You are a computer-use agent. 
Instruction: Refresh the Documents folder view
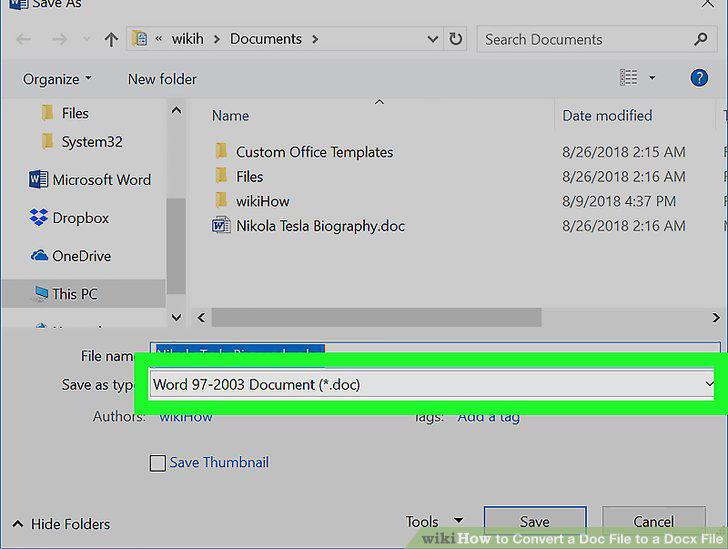455,39
